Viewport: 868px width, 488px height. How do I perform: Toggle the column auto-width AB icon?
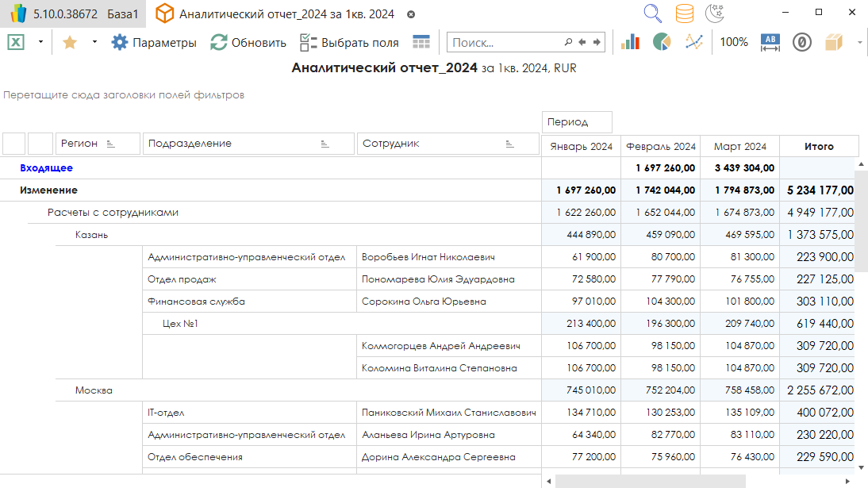click(770, 42)
